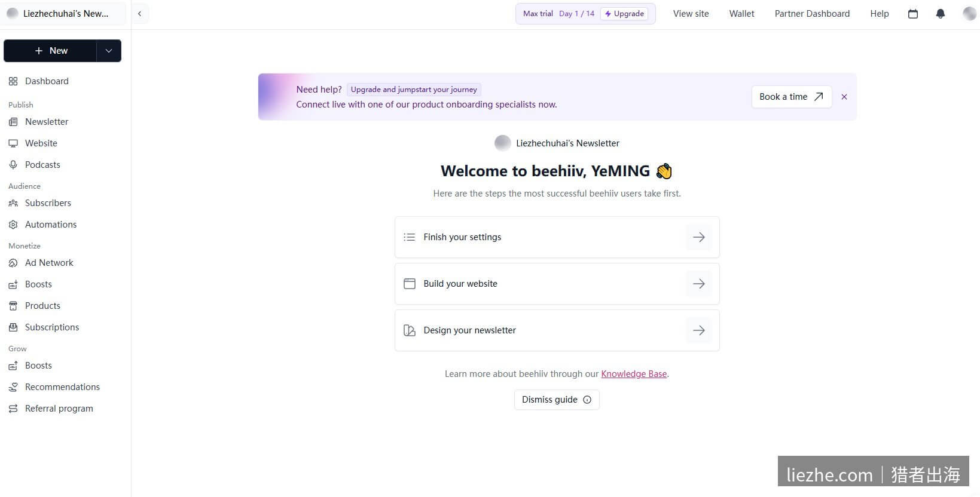
Task: Click the info icon on Dismiss guide
Action: tap(587, 400)
